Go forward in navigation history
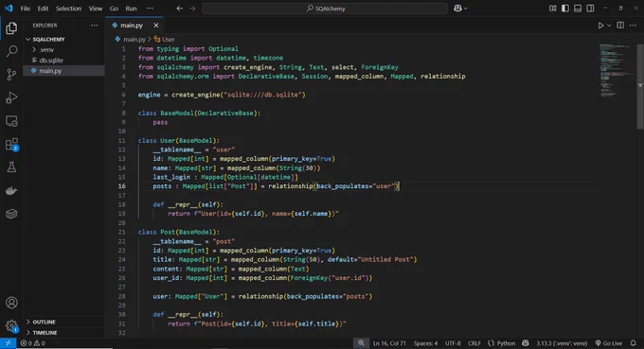This screenshot has height=349, width=644. [x=192, y=9]
